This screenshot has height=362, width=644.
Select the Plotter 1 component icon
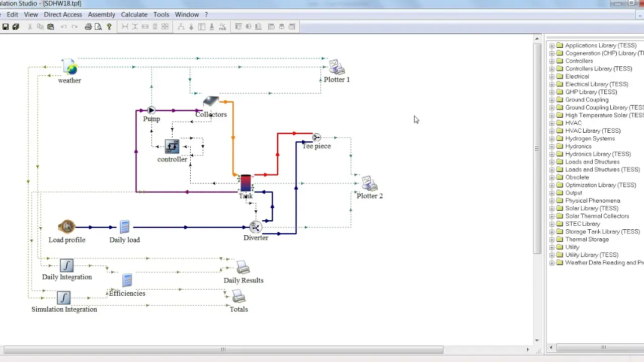(336, 67)
